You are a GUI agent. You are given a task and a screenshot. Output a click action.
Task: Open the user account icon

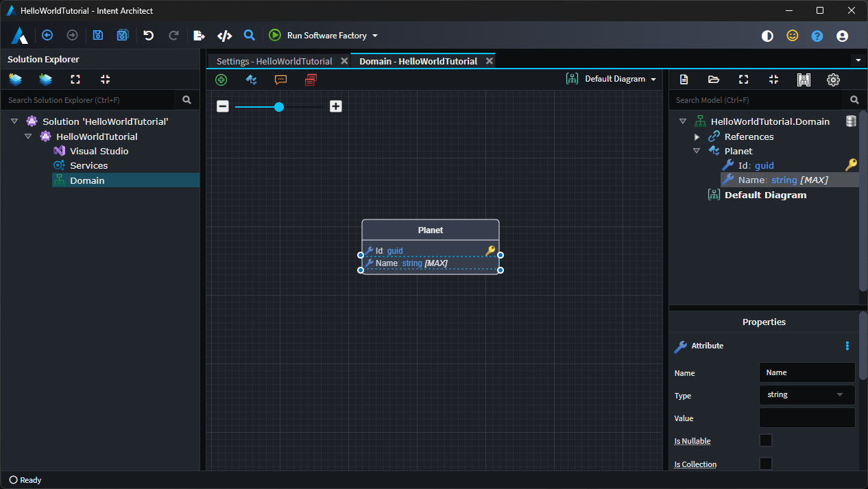[843, 36]
